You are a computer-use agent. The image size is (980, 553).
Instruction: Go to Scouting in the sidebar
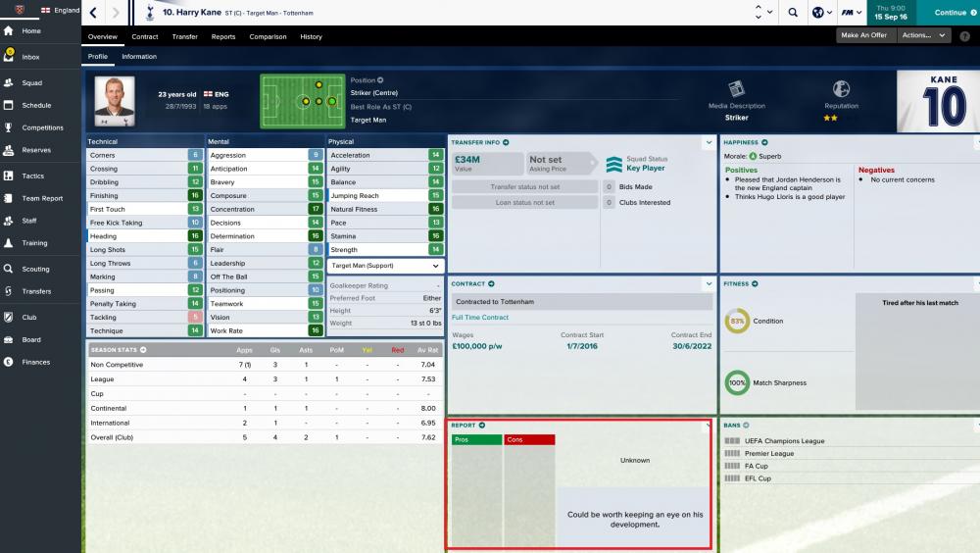[x=35, y=269]
